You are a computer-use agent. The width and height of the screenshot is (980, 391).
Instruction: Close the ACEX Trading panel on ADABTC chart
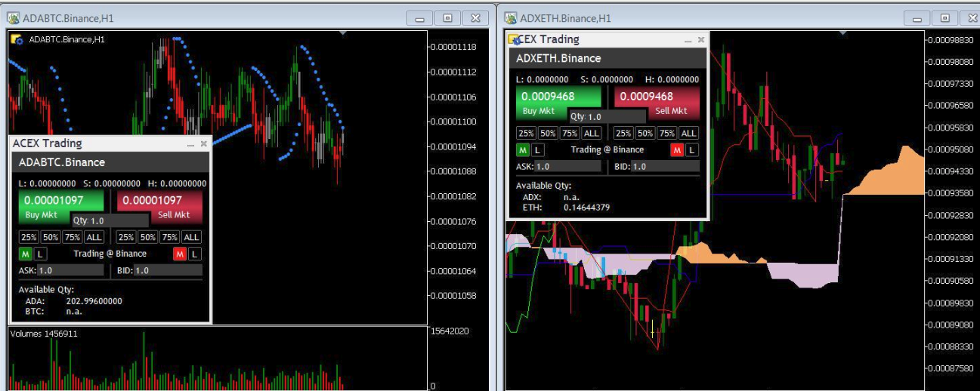coord(203,143)
